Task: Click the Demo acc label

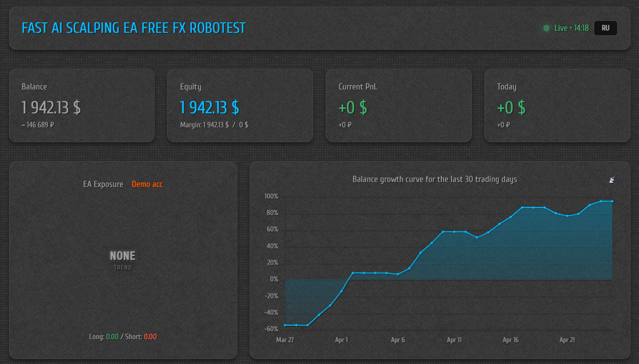Action: (147, 184)
